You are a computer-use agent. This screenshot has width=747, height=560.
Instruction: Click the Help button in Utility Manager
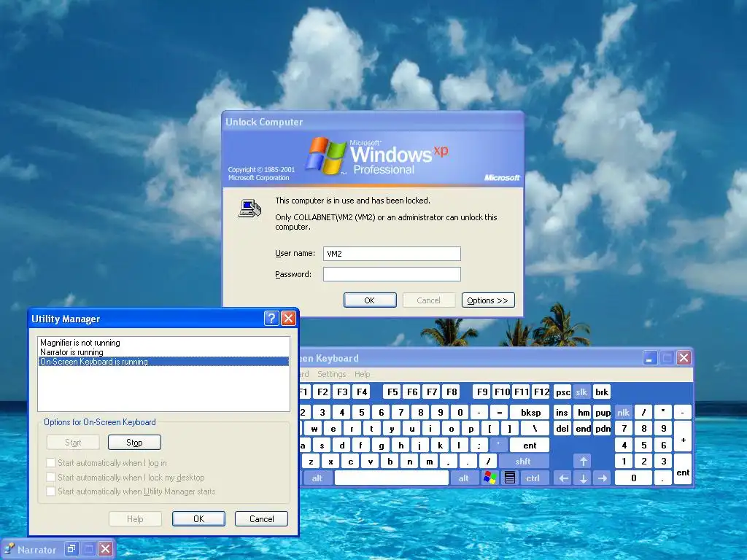[x=135, y=518]
